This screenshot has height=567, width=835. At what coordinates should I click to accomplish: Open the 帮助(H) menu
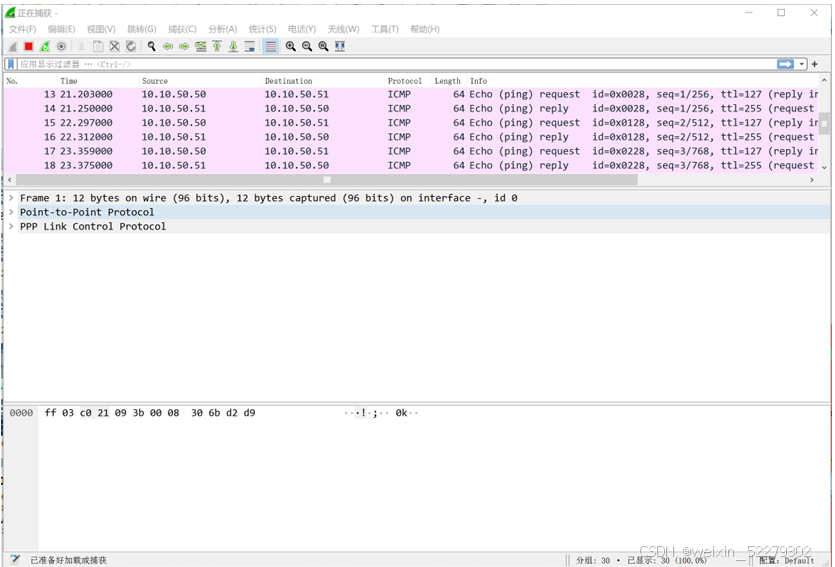click(x=425, y=29)
